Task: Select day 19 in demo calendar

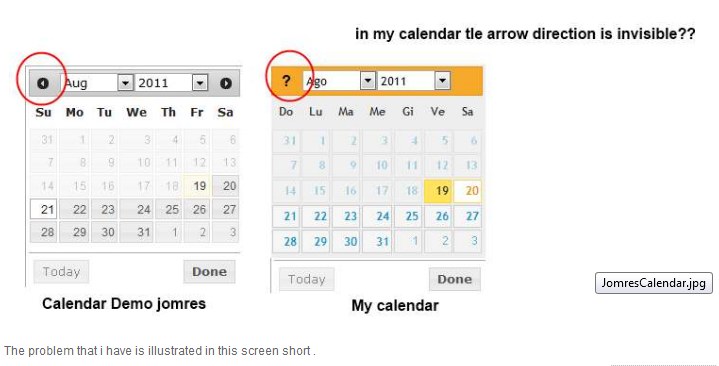Action: tap(197, 186)
